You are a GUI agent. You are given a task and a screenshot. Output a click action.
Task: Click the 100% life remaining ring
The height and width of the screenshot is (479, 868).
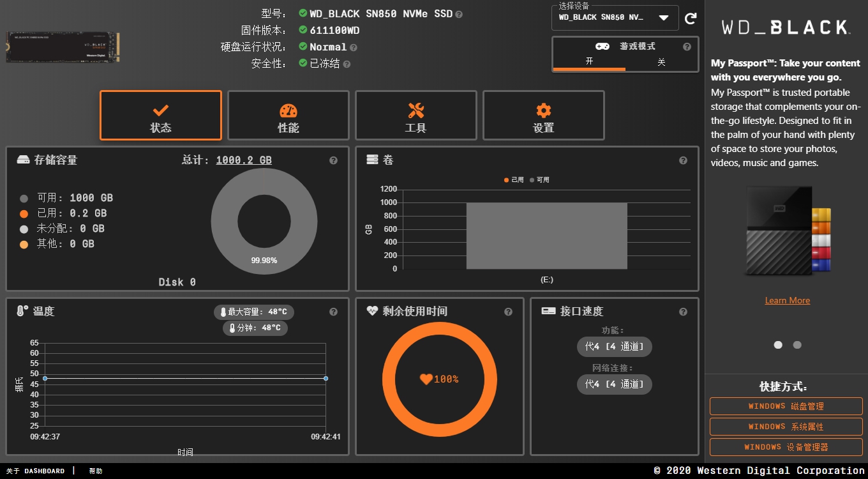point(439,379)
